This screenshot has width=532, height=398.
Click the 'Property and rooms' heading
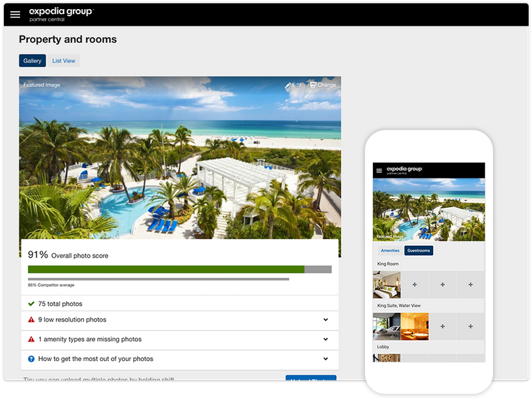coord(68,40)
